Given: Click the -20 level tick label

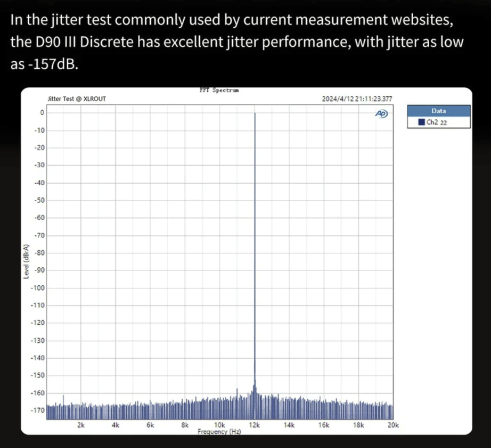Looking at the screenshot, I should click(39, 148).
